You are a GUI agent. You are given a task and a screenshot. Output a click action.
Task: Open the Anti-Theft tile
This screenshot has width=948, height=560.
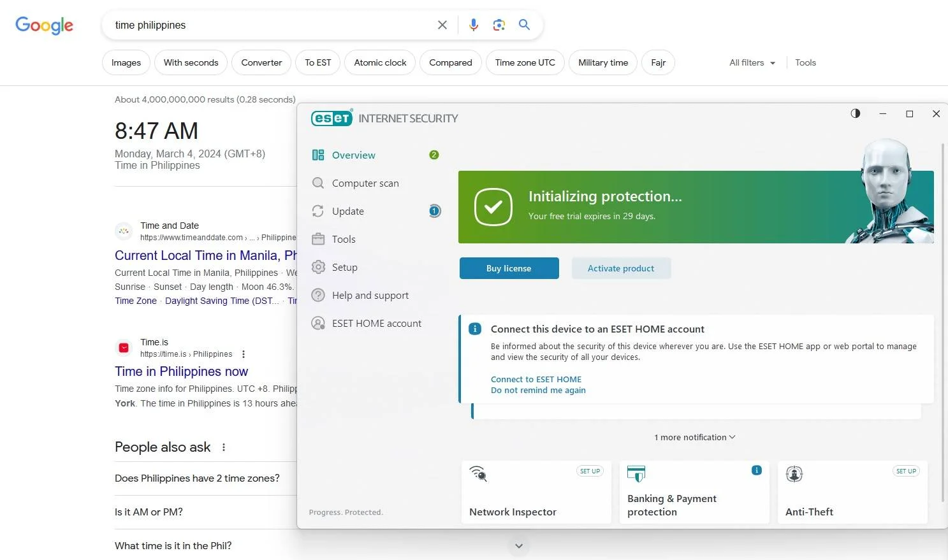[852, 492]
